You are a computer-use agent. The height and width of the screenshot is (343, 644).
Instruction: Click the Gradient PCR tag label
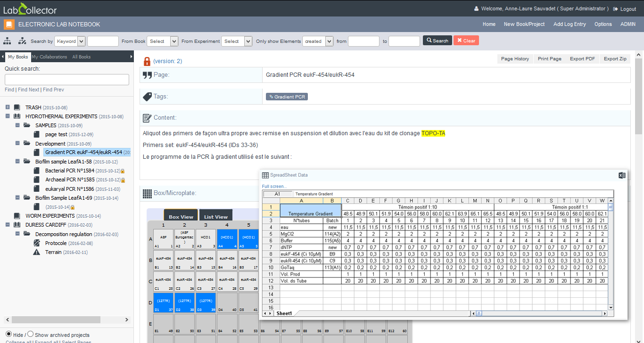coord(287,97)
